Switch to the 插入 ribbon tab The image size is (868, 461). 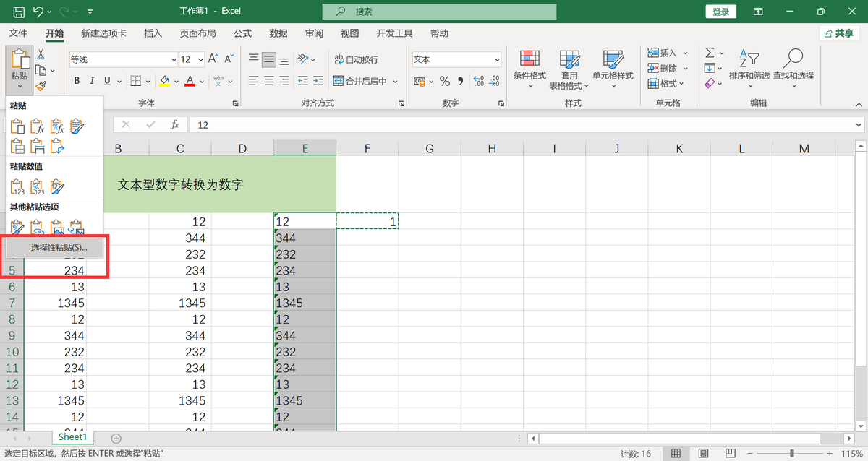(153, 33)
